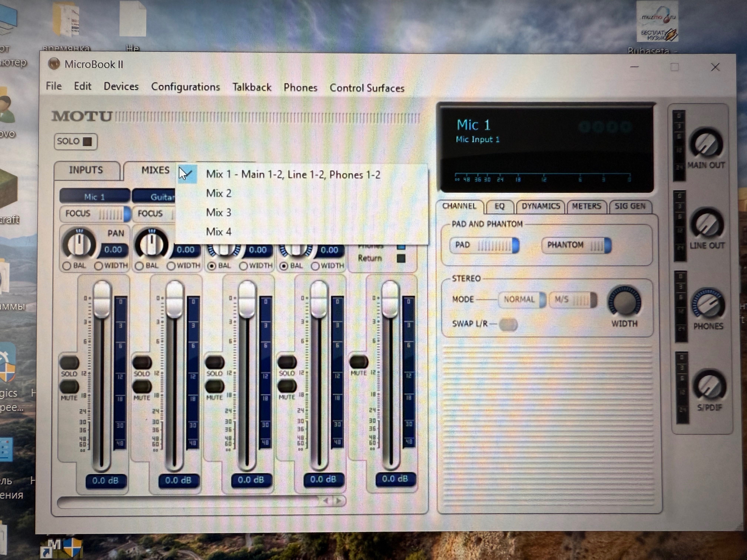This screenshot has width=747, height=560.
Task: Pick Mix 1 - Main 1-2 entry
Action: click(293, 174)
